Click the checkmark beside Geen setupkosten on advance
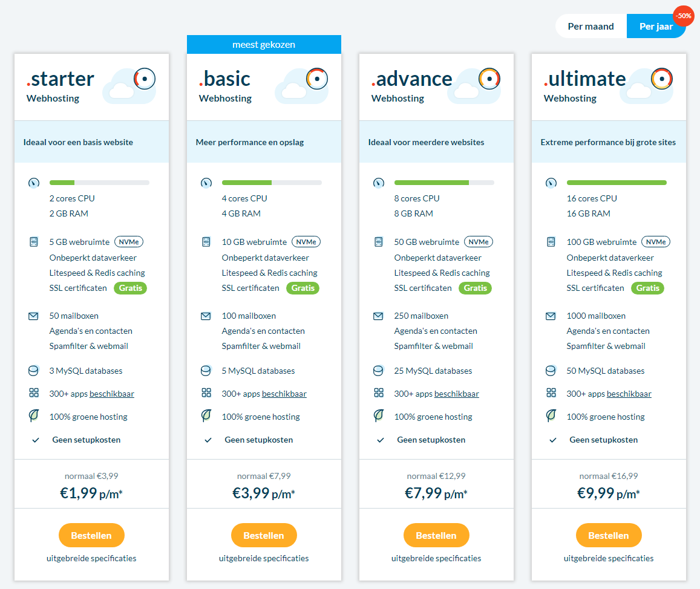 tap(380, 440)
